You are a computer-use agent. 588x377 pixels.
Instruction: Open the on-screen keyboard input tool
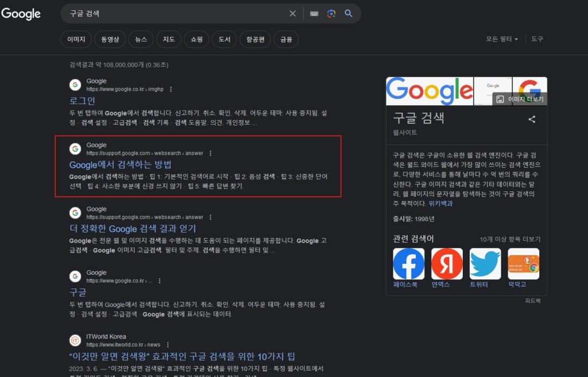point(314,14)
